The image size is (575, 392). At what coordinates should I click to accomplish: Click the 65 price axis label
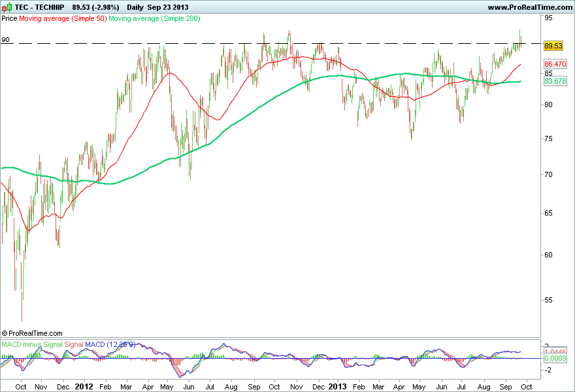click(x=548, y=213)
